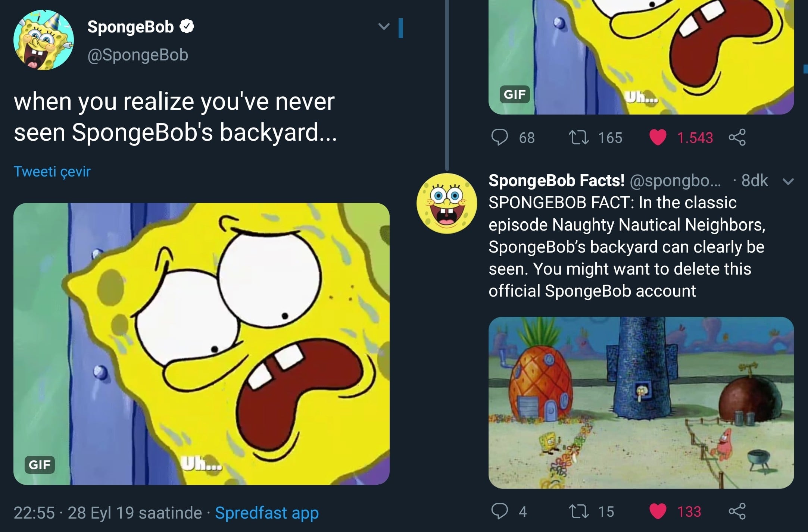This screenshot has height=532, width=808.
Task: Toggle the heart on the 133-like tweet
Action: 658,511
